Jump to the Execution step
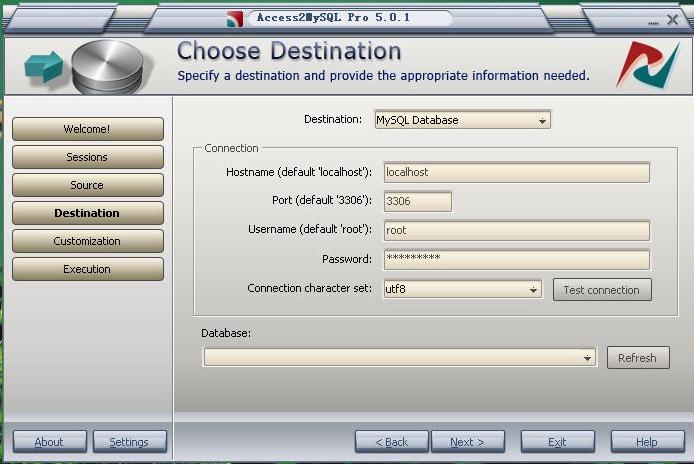The height and width of the screenshot is (464, 694). click(x=88, y=269)
